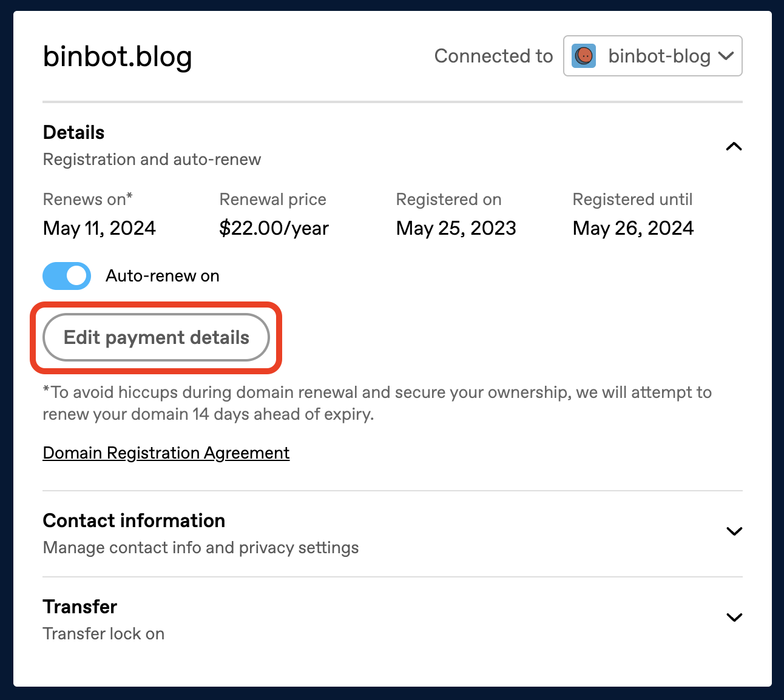Click the registered on date May 25, 2023
The image size is (784, 700).
click(456, 228)
